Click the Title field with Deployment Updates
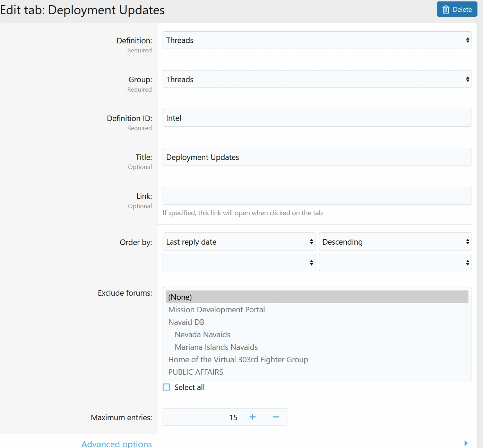483x448 pixels. point(317,157)
